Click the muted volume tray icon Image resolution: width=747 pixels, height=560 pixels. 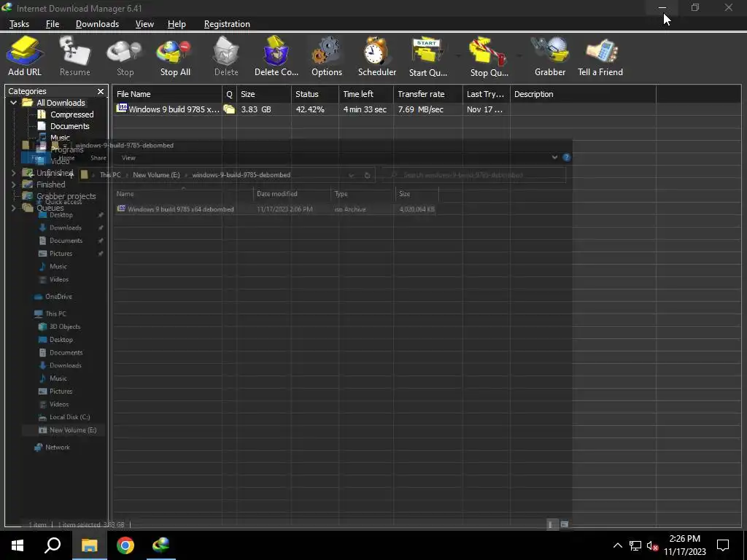(x=652, y=545)
